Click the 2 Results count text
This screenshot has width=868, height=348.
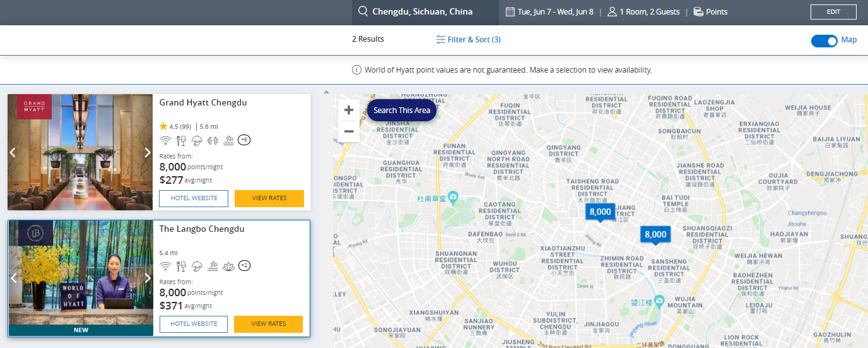[368, 39]
